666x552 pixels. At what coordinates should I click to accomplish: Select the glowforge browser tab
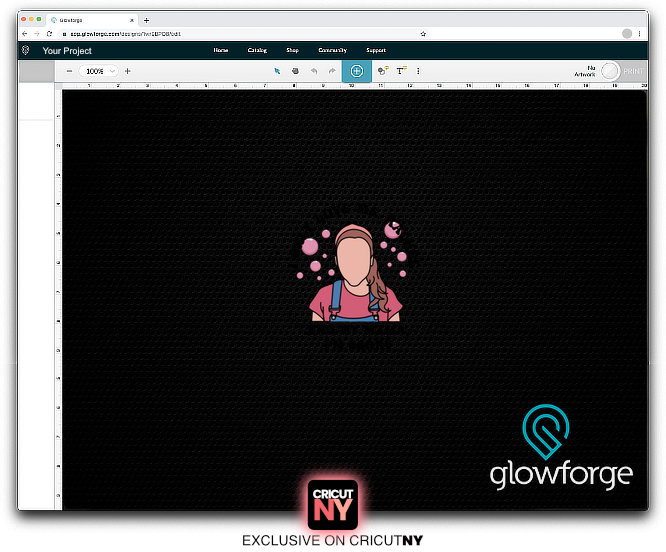(91, 20)
